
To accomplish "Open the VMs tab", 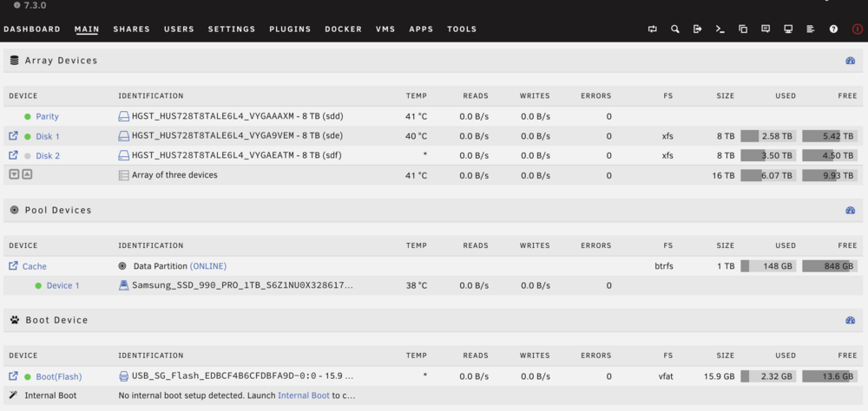I will (385, 29).
